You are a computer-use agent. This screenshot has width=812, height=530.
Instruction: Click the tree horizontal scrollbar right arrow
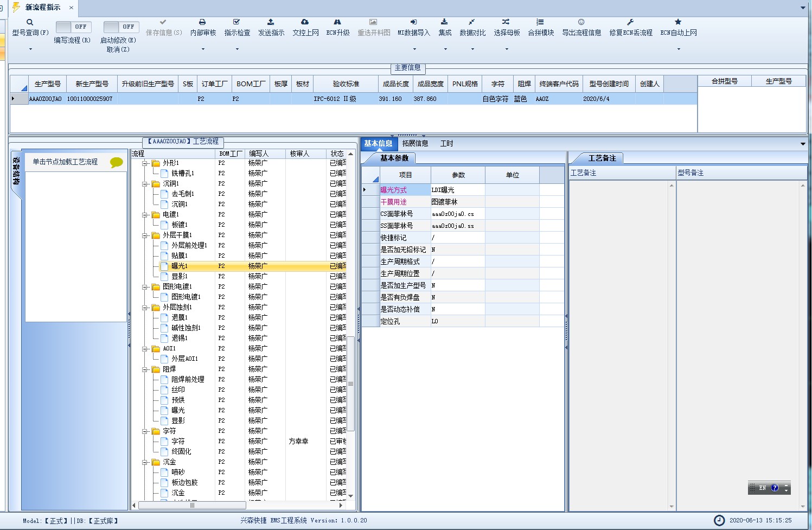coord(341,506)
